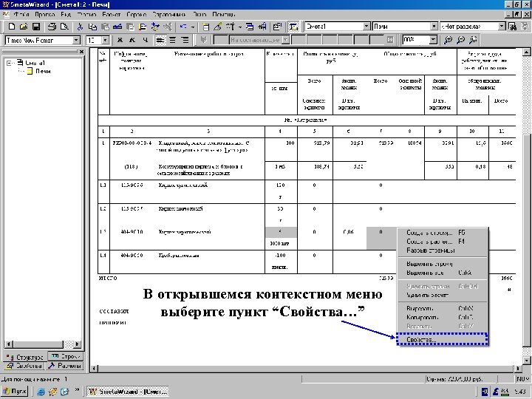The height and width of the screenshot is (399, 532).
Task: Open the Печи object dropdown
Action: pyautogui.click(x=434, y=27)
